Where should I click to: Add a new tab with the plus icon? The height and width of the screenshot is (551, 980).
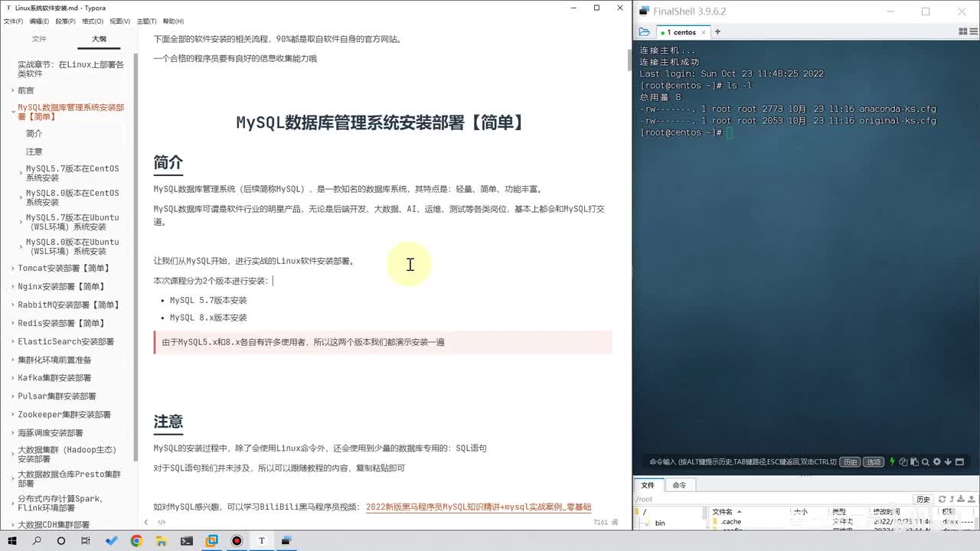717,32
